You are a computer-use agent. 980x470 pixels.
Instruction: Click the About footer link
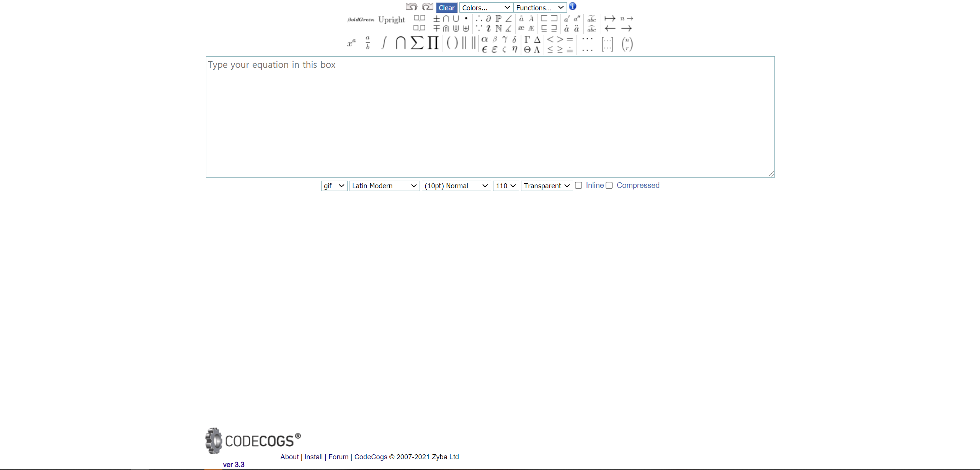pos(289,457)
